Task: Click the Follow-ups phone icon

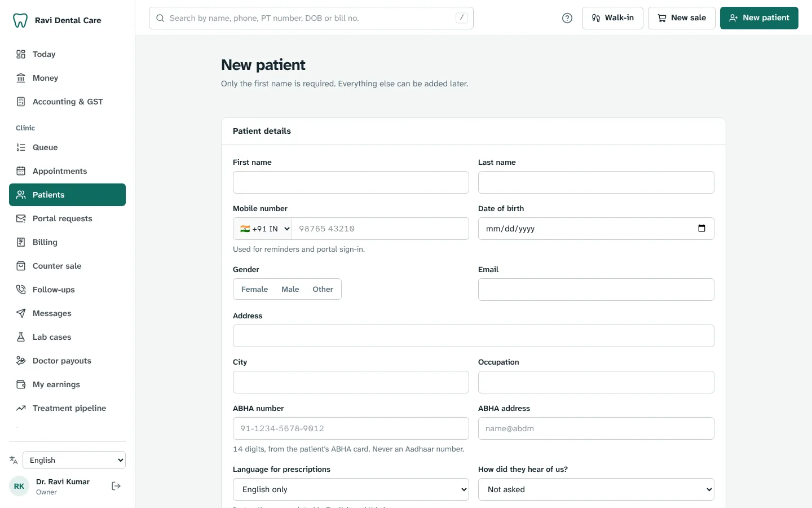Action: point(21,290)
